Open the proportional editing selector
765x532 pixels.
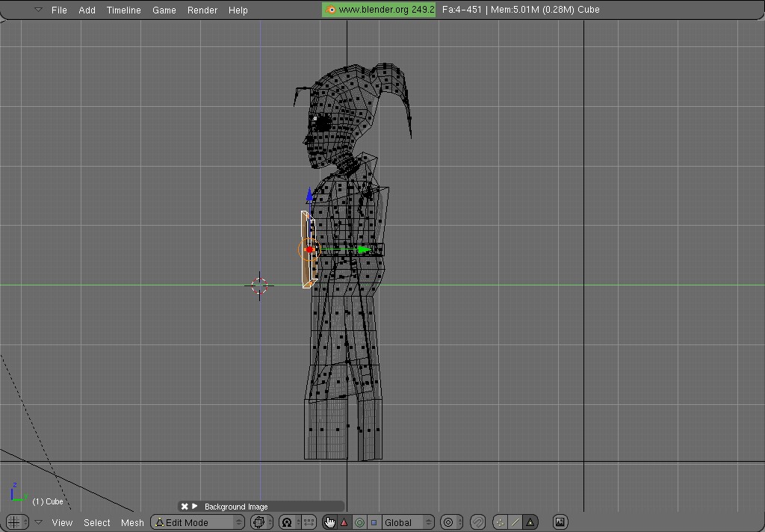pos(450,522)
